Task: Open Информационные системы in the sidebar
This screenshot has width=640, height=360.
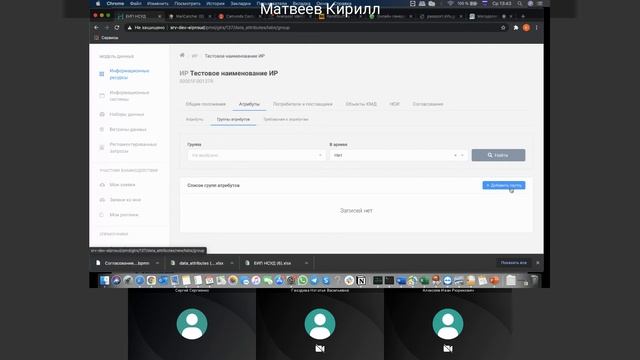Action: pos(129,96)
